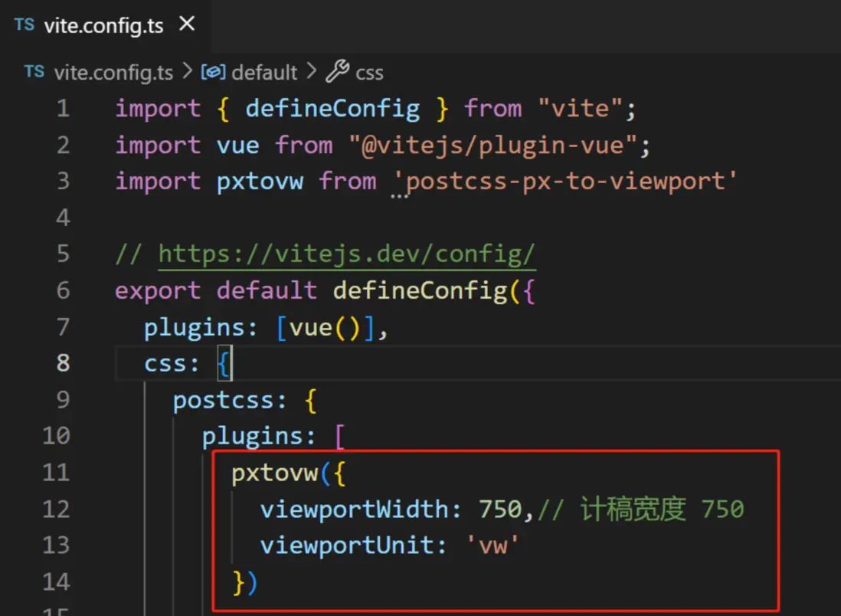Viewport: 841px width, 616px height.
Task: Close the vite.config.ts editor tab
Action: point(186,25)
